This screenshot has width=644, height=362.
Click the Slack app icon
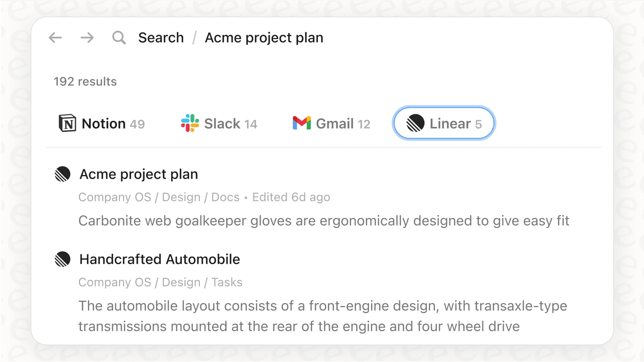coord(190,123)
